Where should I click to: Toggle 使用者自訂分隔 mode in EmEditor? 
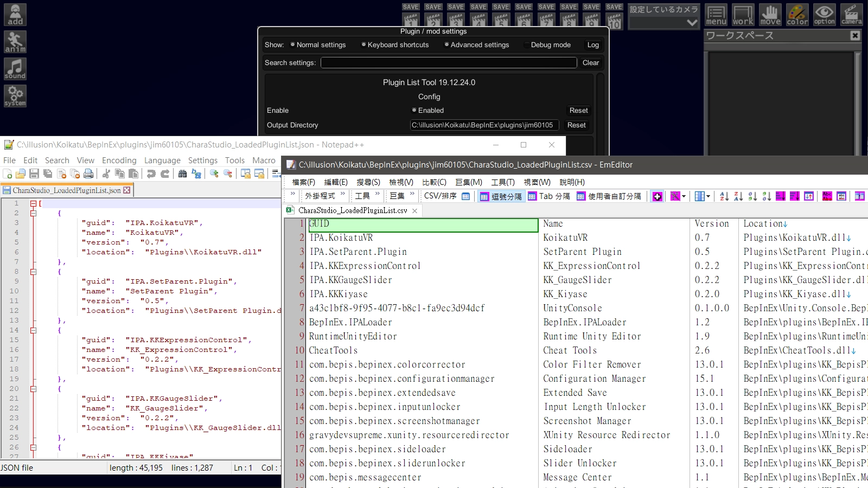[x=609, y=196]
